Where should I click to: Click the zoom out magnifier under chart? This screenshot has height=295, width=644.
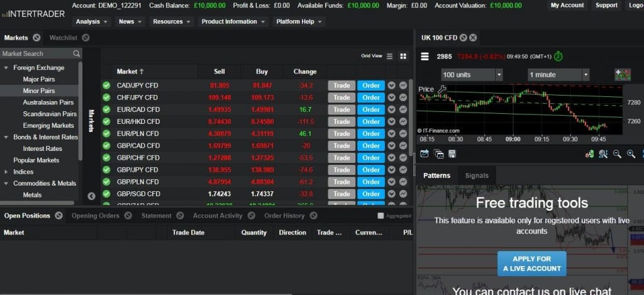(x=617, y=153)
